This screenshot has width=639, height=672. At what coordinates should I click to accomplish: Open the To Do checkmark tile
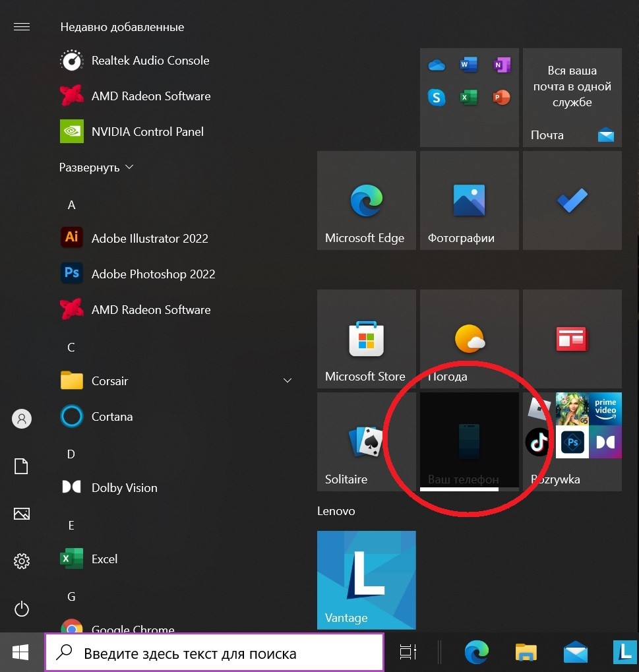572,200
